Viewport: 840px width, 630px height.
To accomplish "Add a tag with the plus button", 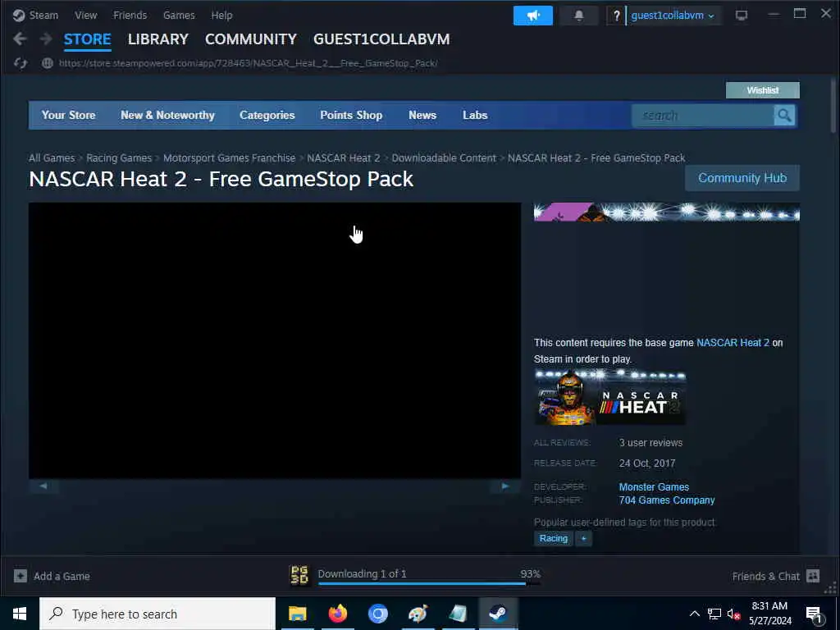I will [583, 538].
